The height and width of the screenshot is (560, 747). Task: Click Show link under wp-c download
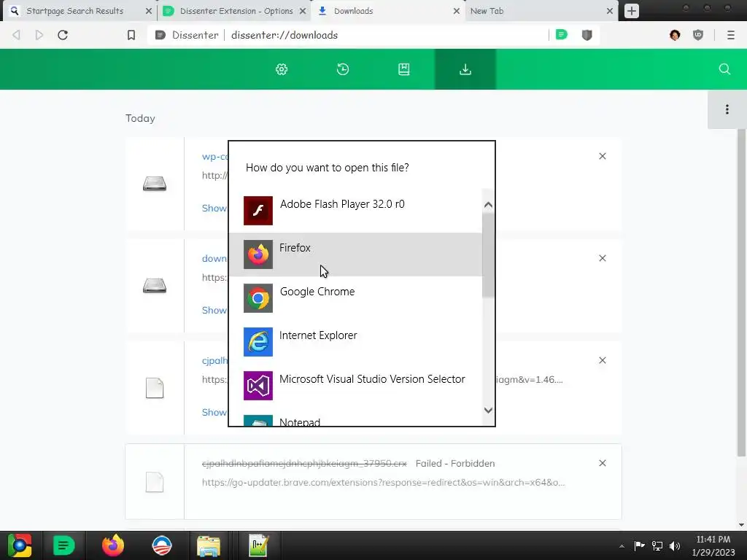click(x=214, y=208)
